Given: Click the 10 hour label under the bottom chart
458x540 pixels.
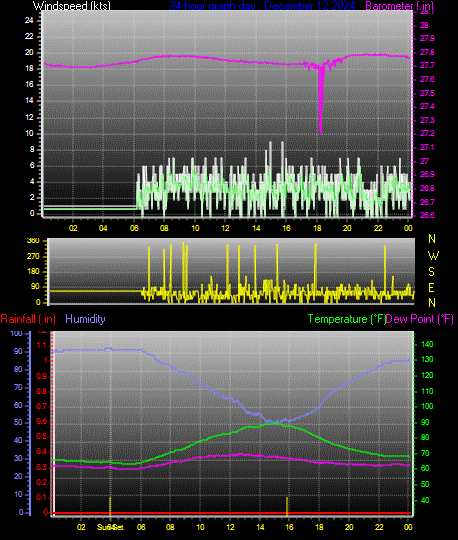Looking at the screenshot, I should pyautogui.click(x=200, y=527).
